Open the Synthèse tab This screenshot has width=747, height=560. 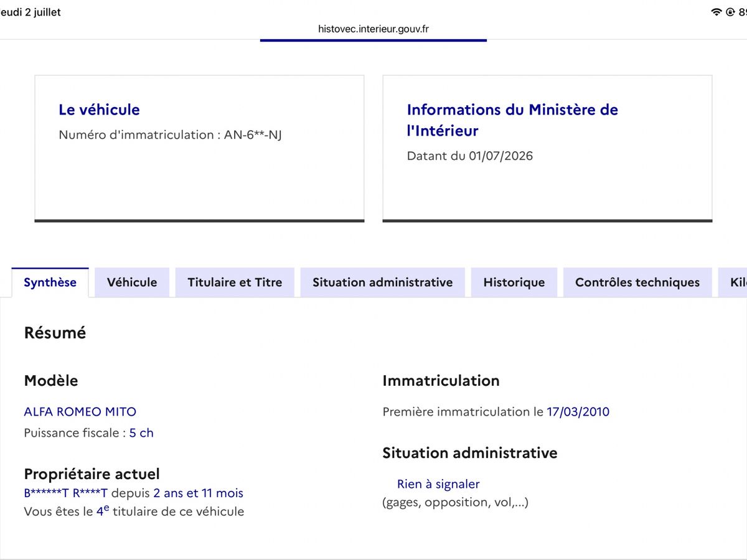50,282
